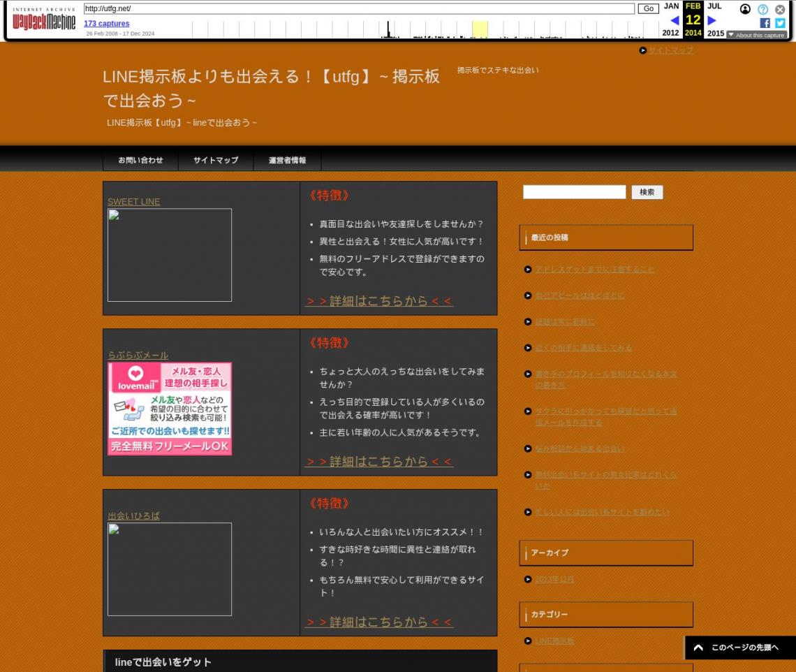The width and height of the screenshot is (796, 672).
Task: Open last visible post under 最近の投稿
Action: pyautogui.click(x=602, y=512)
